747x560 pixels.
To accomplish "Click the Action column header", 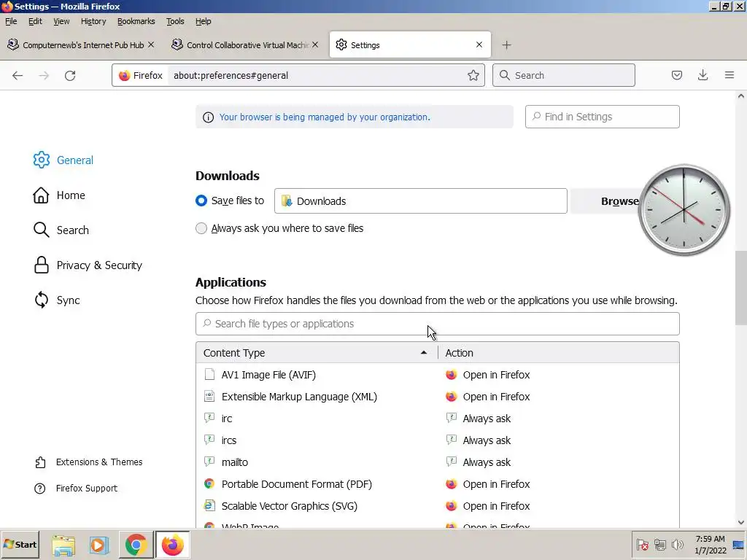I will 558,353.
